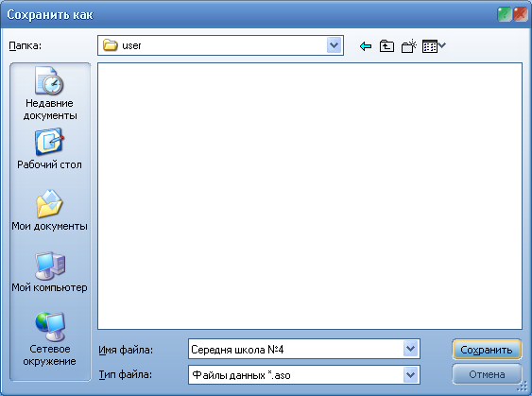Close the Сохранить как dialog
This screenshot has width=532, height=396.
pyautogui.click(x=521, y=14)
